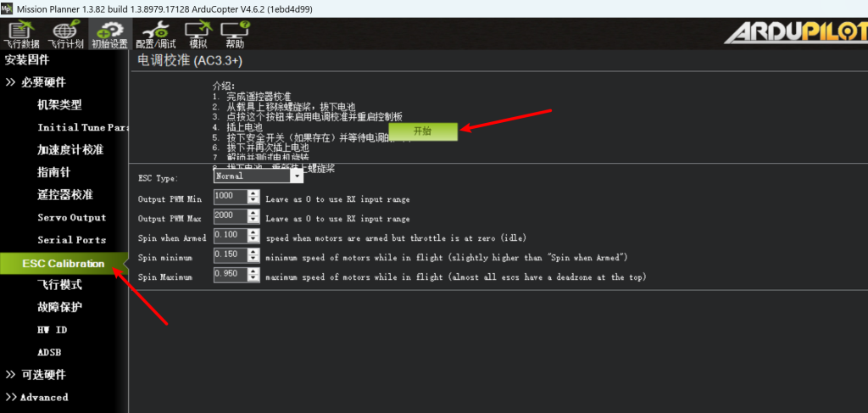This screenshot has width=868, height=413.
Task: Increase Output PWM Max with up arrow
Action: tap(253, 213)
